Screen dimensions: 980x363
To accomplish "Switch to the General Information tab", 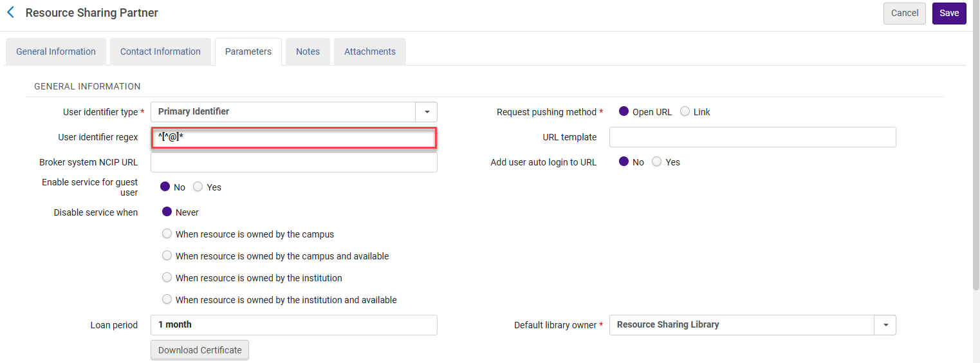I will 56,51.
